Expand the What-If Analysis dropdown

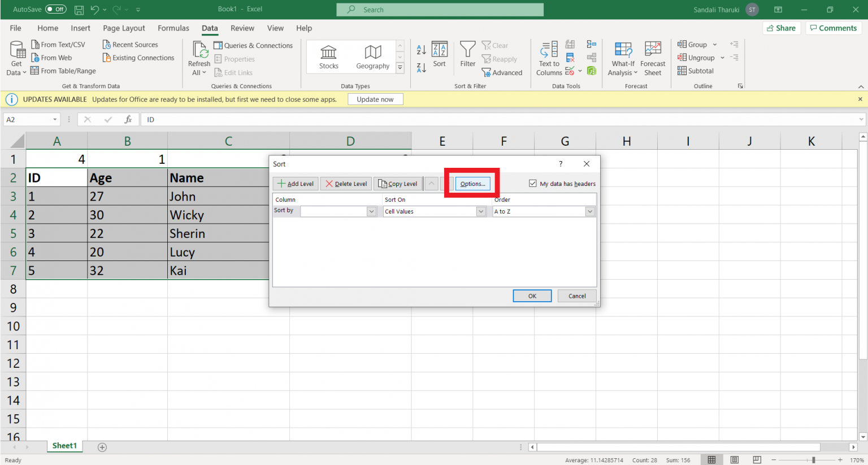tap(623, 58)
